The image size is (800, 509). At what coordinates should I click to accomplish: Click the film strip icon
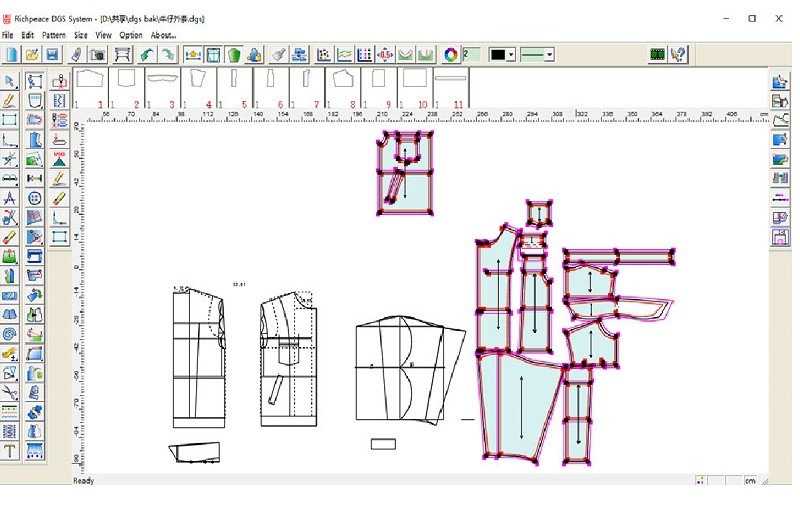coord(657,54)
